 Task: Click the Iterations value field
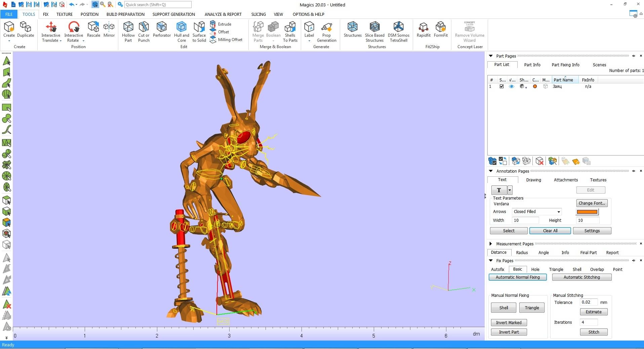[x=589, y=322]
